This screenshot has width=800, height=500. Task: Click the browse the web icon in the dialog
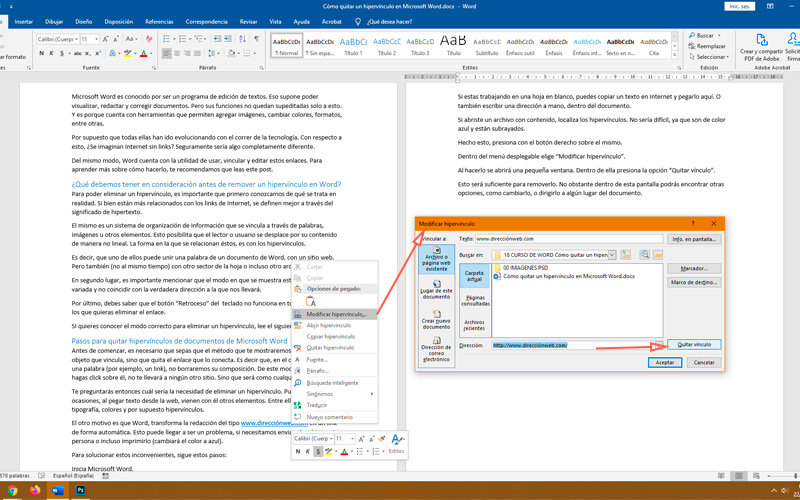click(645, 254)
